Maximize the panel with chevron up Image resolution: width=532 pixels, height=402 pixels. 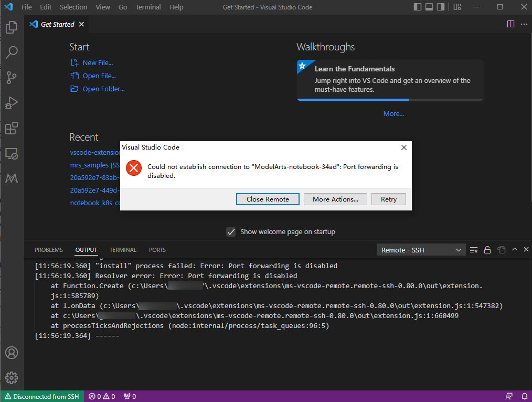point(515,249)
